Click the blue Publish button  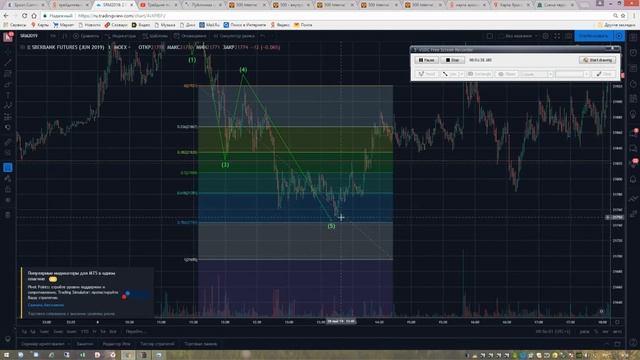(593, 36)
